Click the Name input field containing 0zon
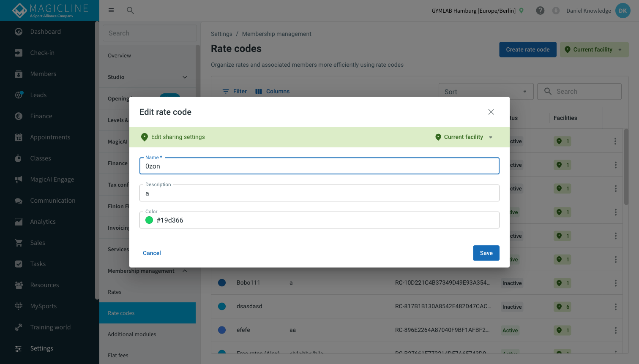This screenshot has width=639, height=364. coord(319,166)
